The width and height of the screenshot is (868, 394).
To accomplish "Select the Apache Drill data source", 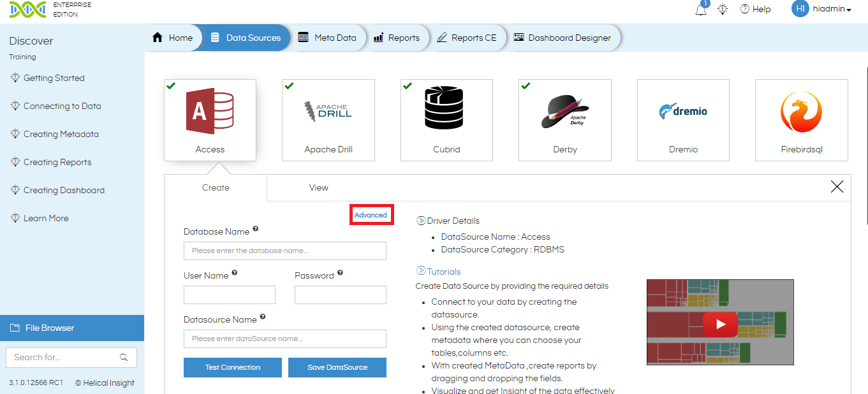I will [328, 120].
